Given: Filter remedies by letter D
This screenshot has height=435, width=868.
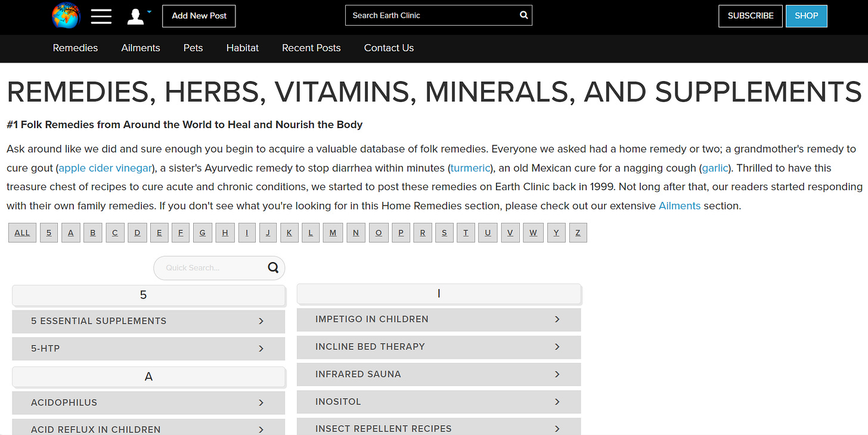Looking at the screenshot, I should tap(137, 233).
